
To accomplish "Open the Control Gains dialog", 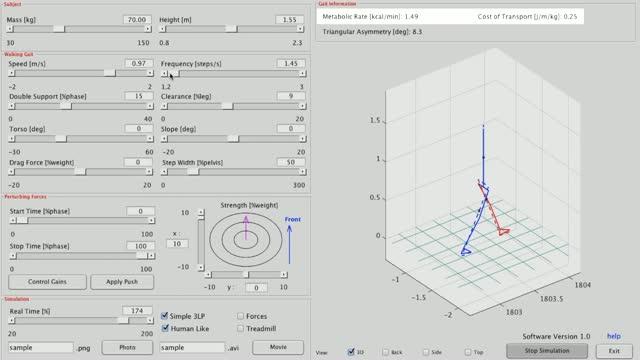I will (47, 282).
